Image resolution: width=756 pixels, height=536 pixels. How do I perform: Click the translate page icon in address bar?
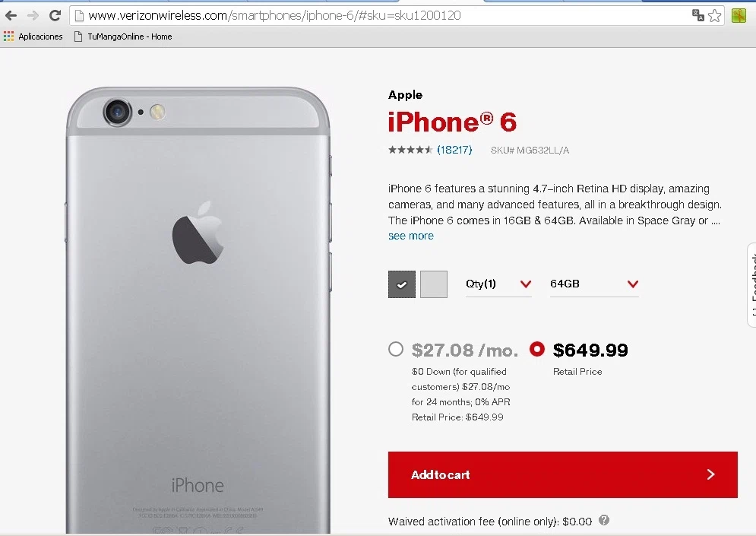click(697, 15)
